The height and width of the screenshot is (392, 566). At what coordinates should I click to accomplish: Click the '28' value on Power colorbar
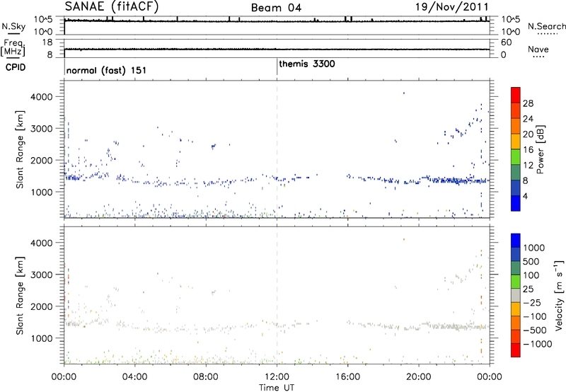(x=528, y=103)
